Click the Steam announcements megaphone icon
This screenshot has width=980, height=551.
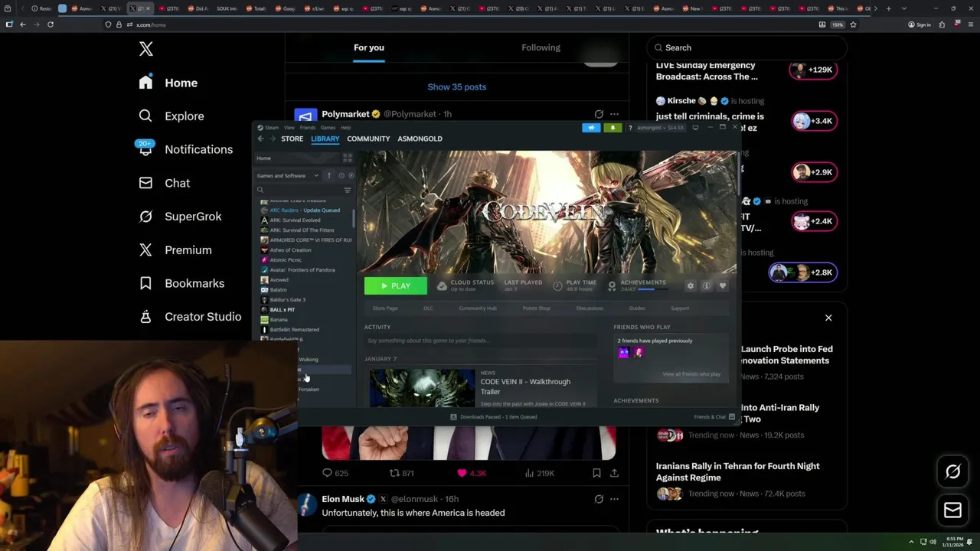point(591,128)
